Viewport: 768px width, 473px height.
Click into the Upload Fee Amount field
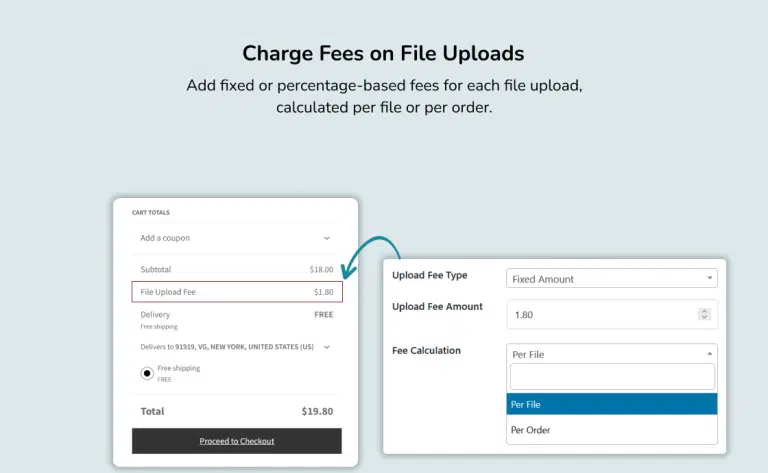point(600,315)
